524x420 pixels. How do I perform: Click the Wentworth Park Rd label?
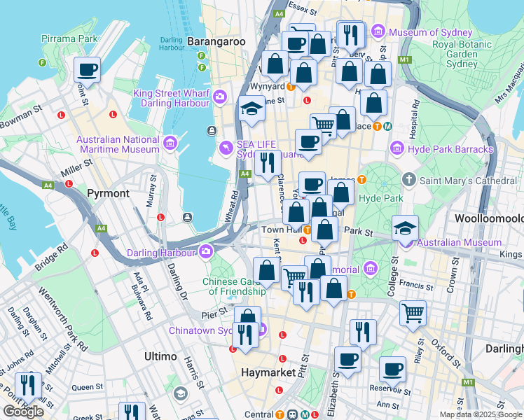coord(63,319)
